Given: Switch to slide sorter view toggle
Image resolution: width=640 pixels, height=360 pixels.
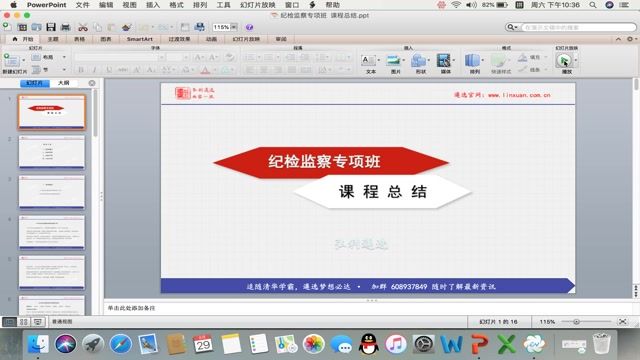Looking at the screenshot, I should 24,322.
